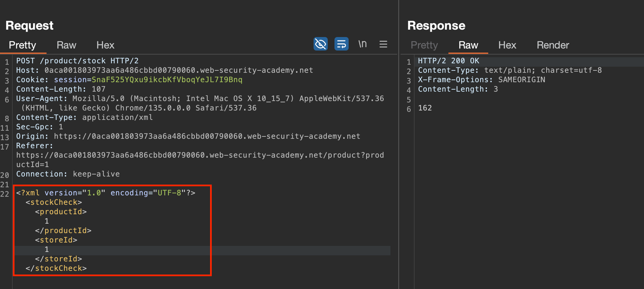This screenshot has width=644, height=289.
Task: Click the closing stockCheck tag
Action: click(x=56, y=268)
